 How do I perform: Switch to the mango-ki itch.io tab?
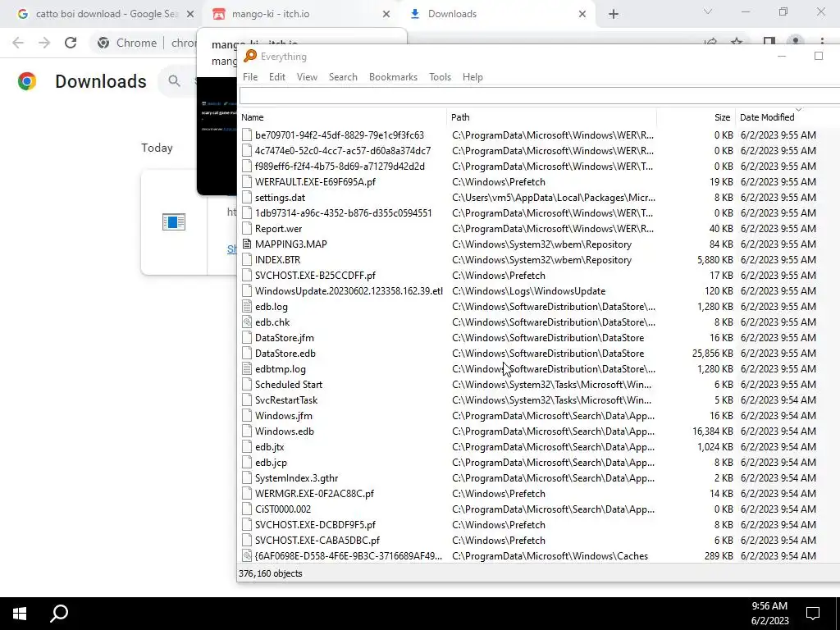[300, 14]
